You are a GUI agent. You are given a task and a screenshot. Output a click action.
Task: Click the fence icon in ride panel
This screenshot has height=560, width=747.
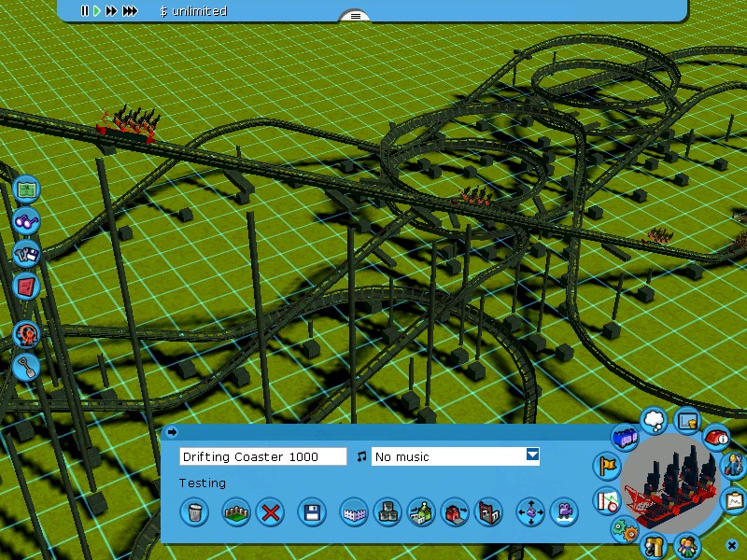coord(236,511)
